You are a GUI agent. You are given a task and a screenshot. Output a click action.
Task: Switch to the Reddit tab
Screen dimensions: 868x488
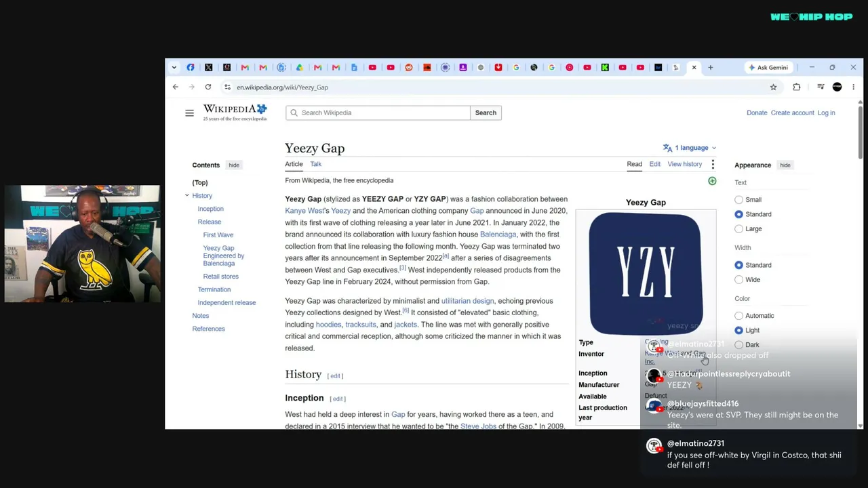pos(408,67)
